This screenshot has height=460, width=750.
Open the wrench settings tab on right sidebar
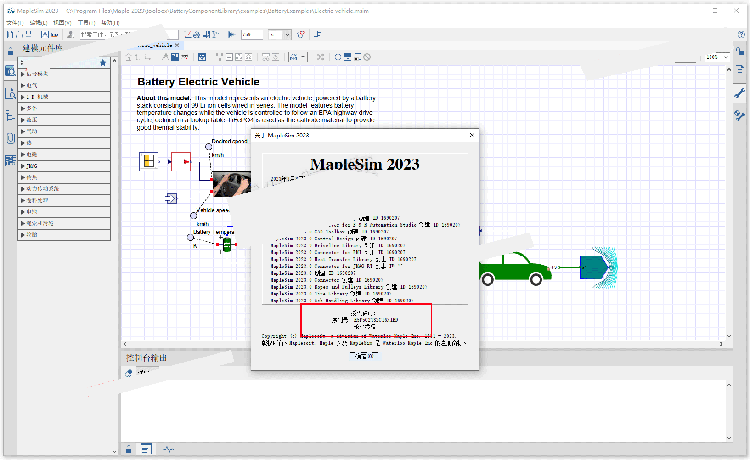pos(739,93)
